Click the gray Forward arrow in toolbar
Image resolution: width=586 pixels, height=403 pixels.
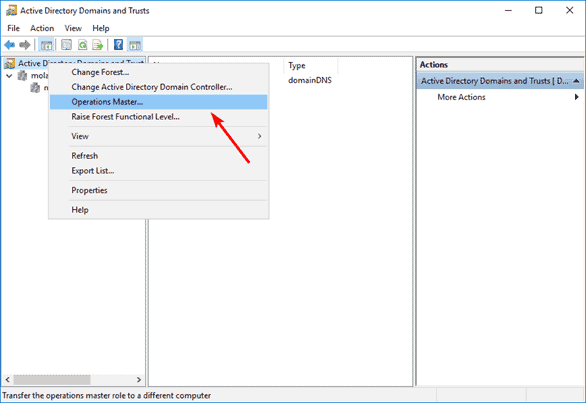tap(25, 45)
